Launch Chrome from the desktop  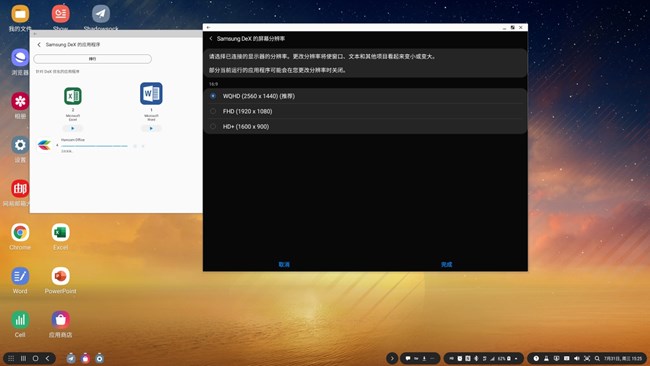click(20, 233)
